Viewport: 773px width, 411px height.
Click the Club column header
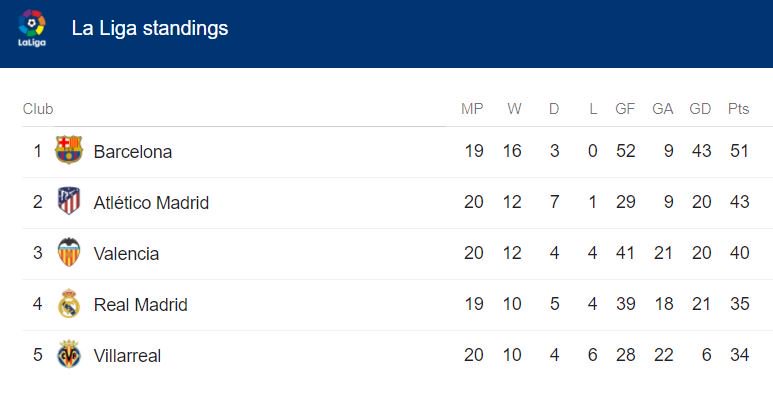(x=38, y=109)
